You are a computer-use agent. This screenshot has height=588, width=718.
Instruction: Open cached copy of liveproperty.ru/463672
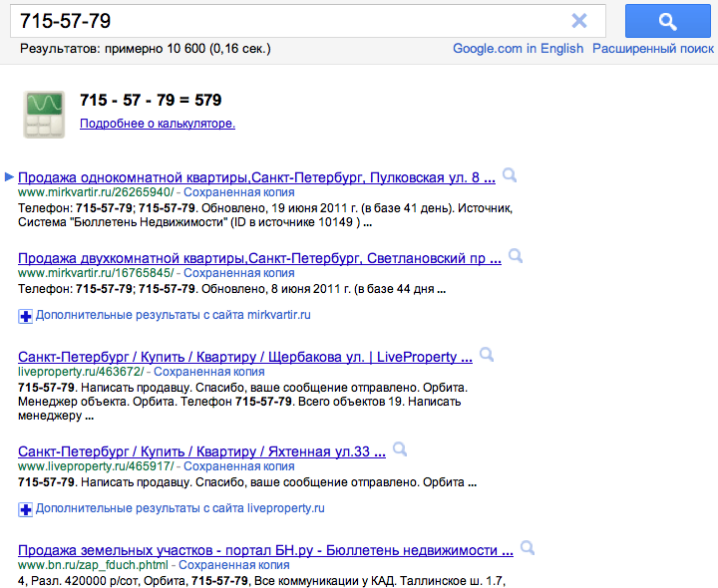tap(209, 372)
